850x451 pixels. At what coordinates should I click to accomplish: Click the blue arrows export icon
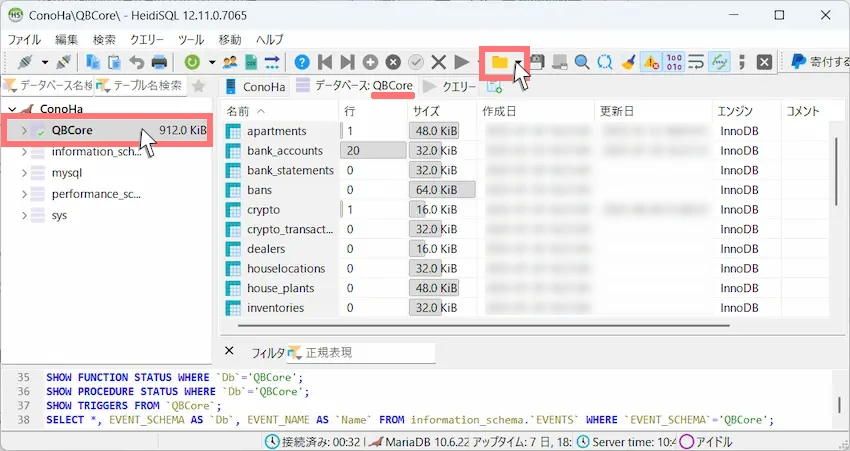tap(272, 62)
